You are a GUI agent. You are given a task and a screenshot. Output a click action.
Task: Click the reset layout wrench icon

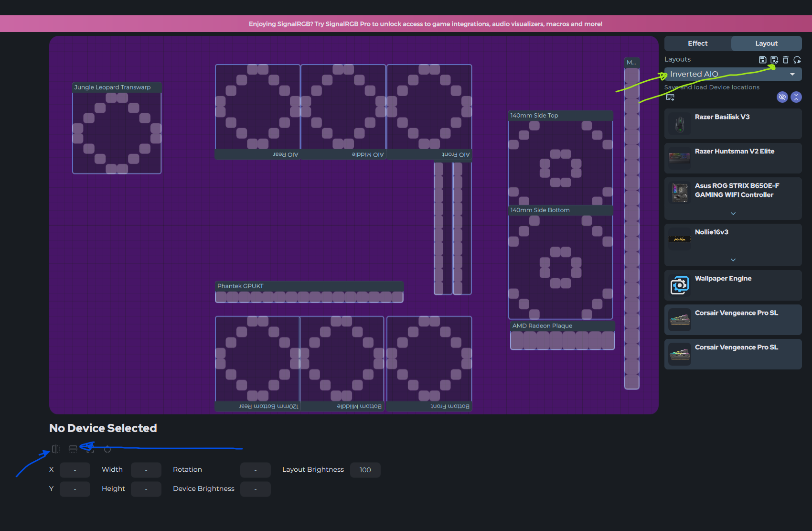tap(797, 60)
